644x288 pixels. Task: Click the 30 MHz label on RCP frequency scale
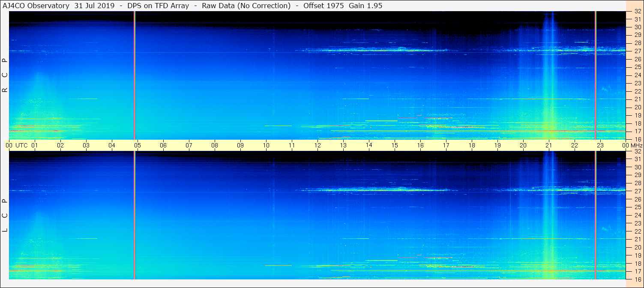tap(637, 27)
